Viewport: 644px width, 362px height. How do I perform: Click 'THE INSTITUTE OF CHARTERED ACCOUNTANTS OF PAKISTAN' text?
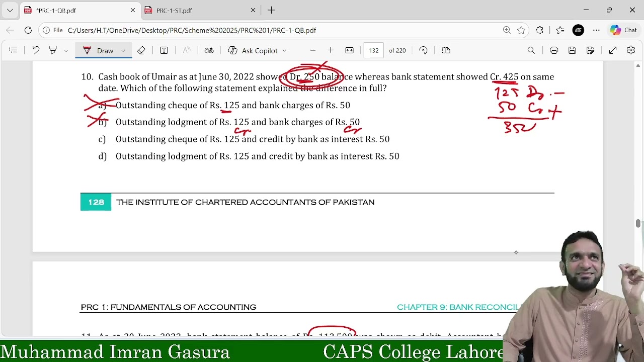(245, 202)
